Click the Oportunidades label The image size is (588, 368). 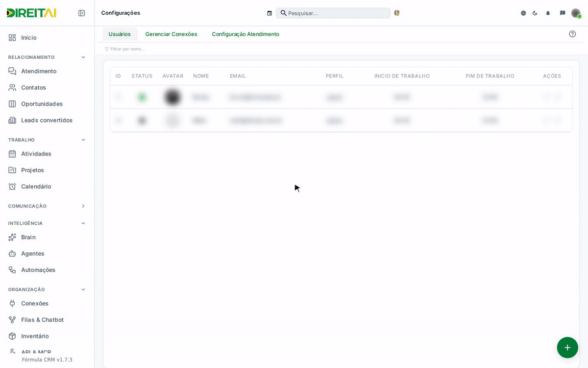42,104
